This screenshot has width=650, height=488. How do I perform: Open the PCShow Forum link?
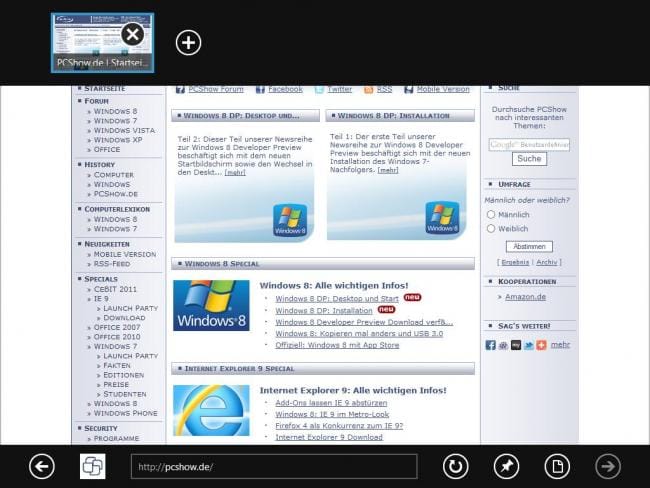pyautogui.click(x=216, y=89)
